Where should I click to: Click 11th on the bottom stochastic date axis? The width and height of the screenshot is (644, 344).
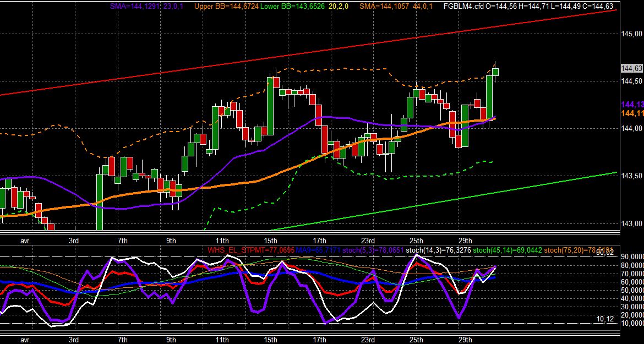click(222, 340)
